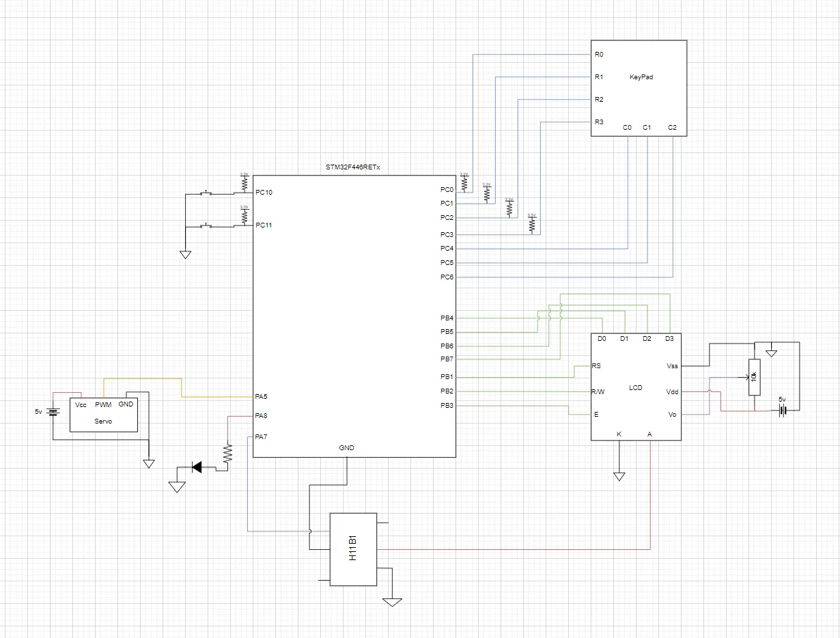Select the ground symbol above the 10k potentiometer
This screenshot has height=638, width=840.
coord(772,352)
